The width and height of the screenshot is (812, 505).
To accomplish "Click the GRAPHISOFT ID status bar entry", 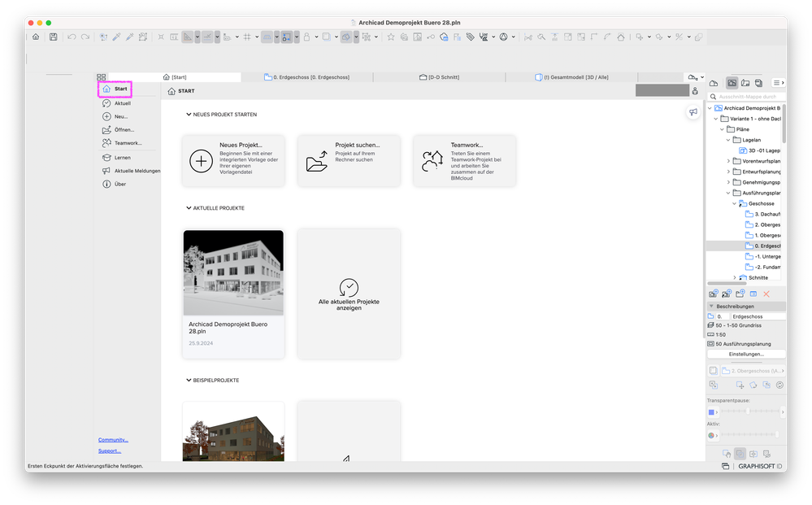I will [x=760, y=466].
